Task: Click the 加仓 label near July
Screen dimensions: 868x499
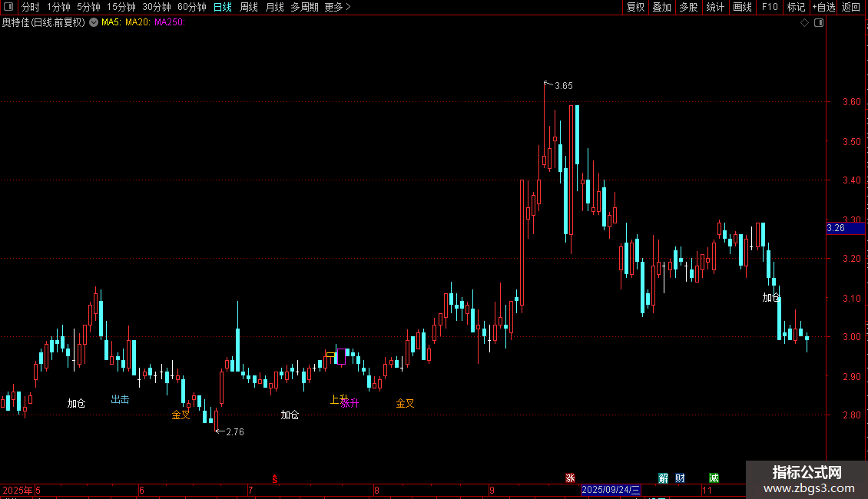Action: click(290, 415)
